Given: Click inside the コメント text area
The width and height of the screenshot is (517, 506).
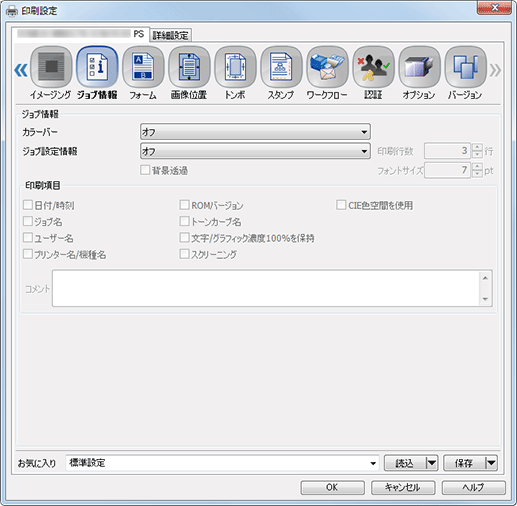Looking at the screenshot, I should pos(266,288).
